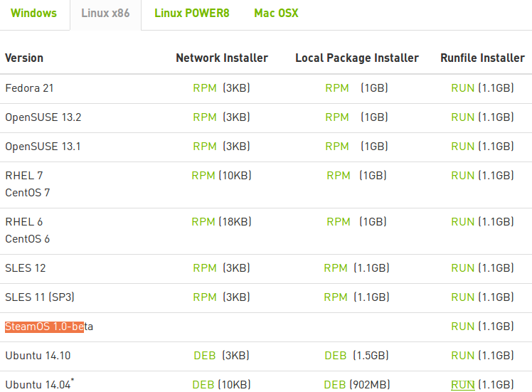Download Fedora 21 runfile RUN link
Screen dimensions: 532x392
click(x=463, y=88)
